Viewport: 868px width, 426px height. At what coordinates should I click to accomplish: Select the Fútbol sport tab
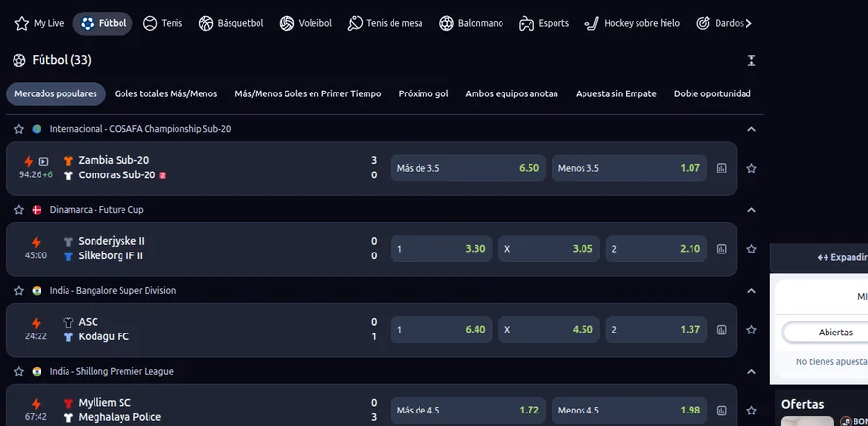103,23
